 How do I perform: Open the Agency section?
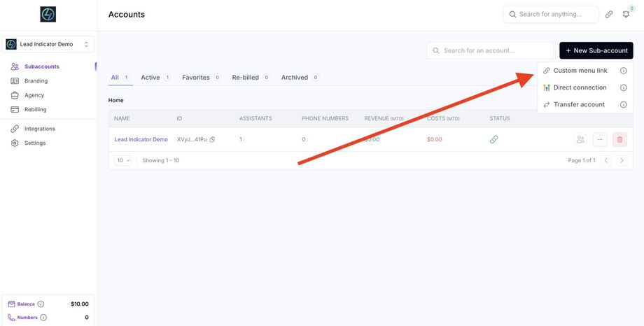tap(34, 95)
